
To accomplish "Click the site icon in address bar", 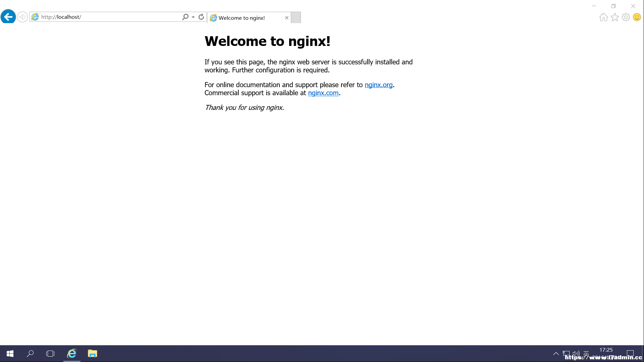I will 35,17.
